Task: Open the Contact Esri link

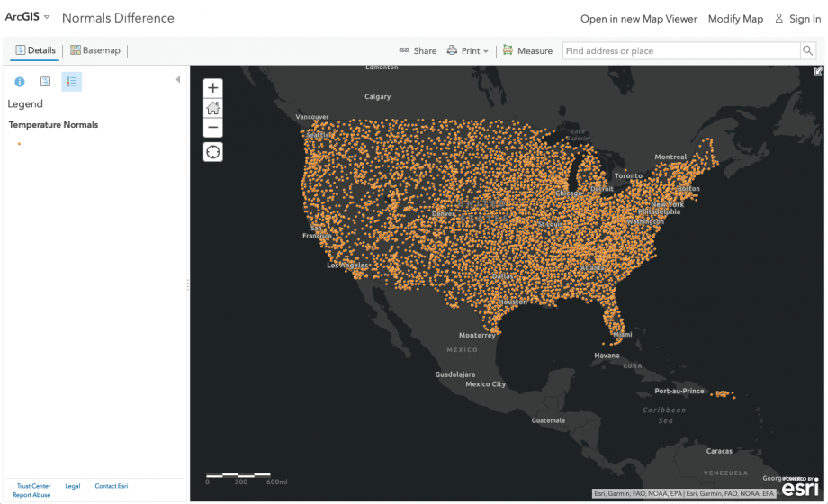Action: (112, 486)
